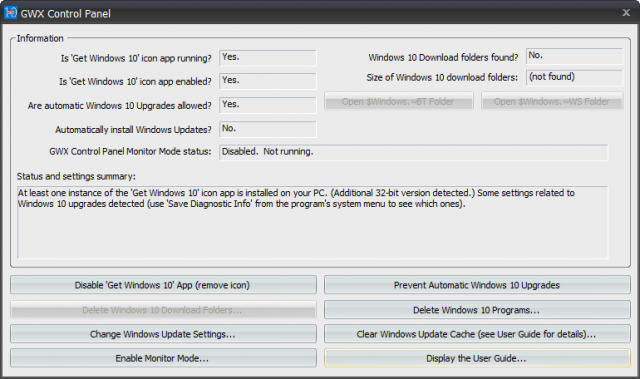Click the 'icon app running' status field

268,58
